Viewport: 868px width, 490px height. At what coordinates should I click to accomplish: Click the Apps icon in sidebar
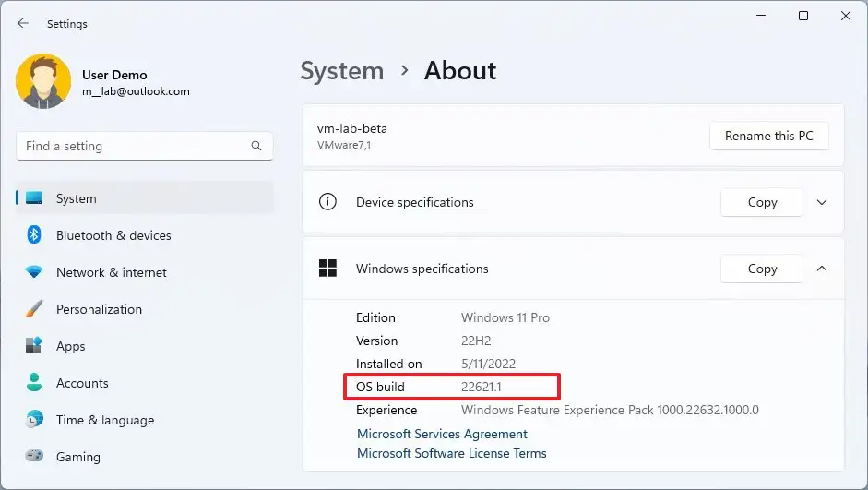tap(34, 345)
